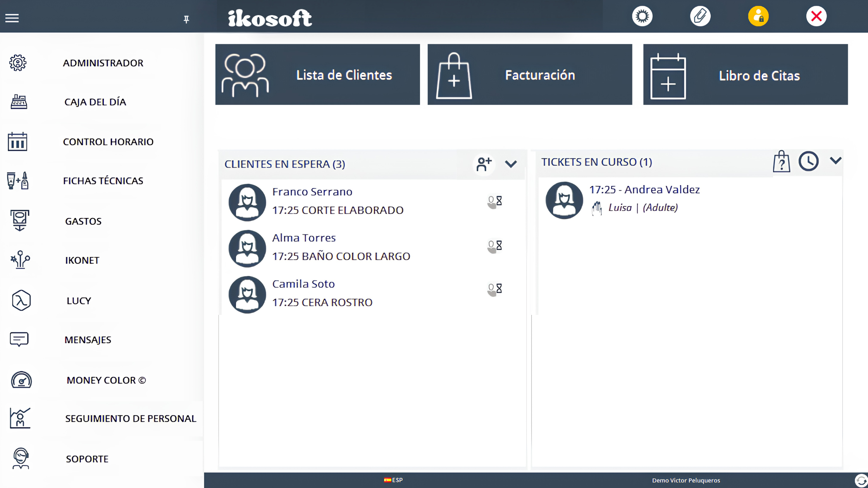Screen dimensions: 868x488
Task: Click the MENSAJES chat icon
Action: click(19, 339)
